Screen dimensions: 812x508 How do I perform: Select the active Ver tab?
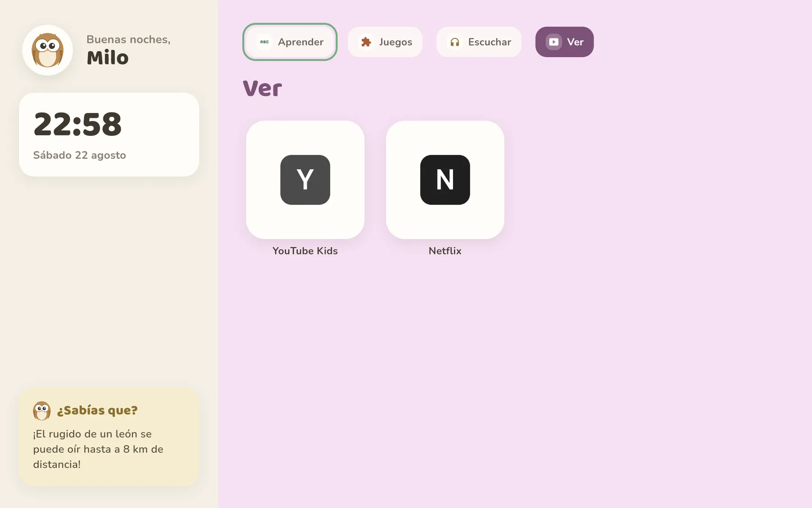coord(564,42)
